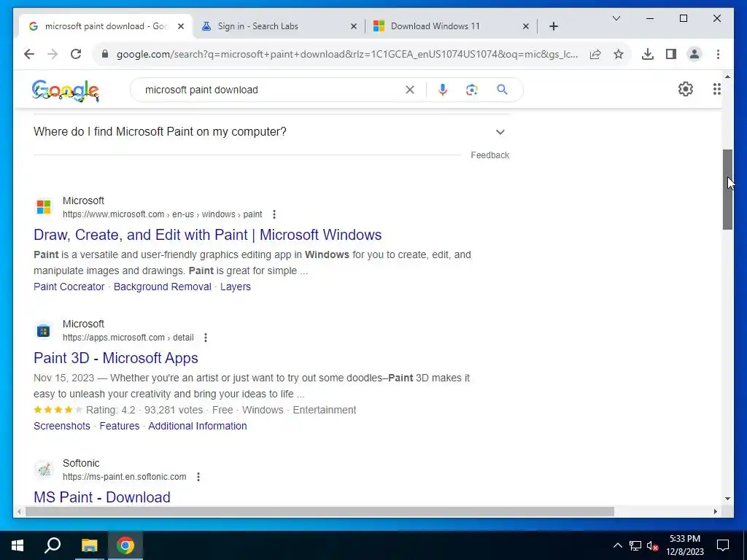747x560 pixels.
Task: Follow the Paint Cocreator sitelink
Action: point(69,287)
